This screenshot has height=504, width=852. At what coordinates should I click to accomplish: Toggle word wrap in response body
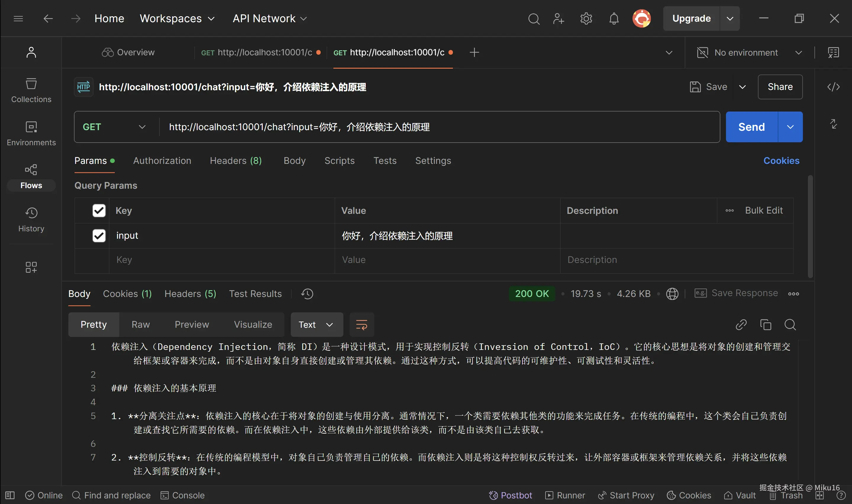(x=361, y=325)
